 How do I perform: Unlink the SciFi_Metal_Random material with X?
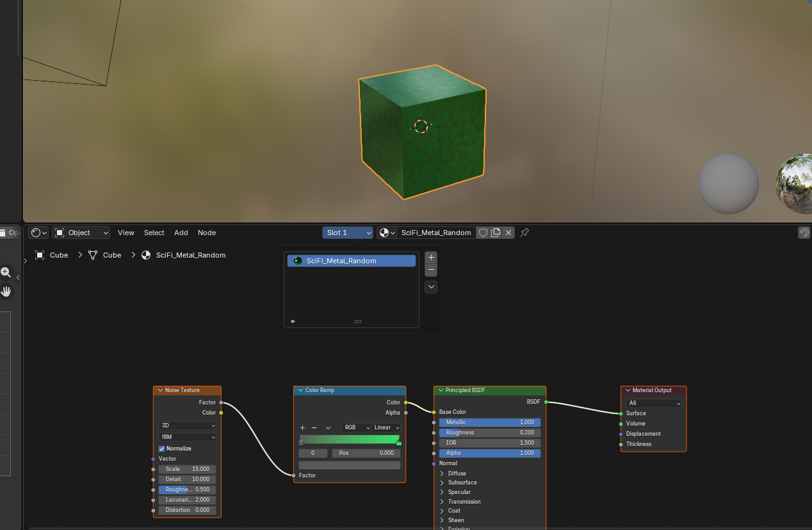point(508,233)
